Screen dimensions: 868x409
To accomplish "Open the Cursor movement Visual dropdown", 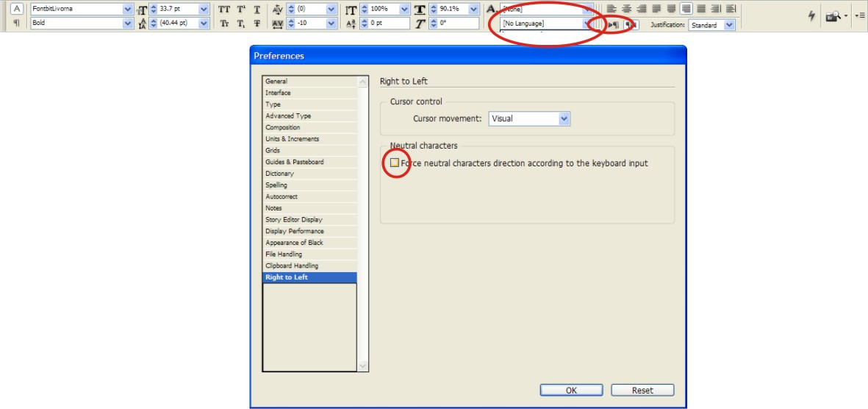I will click(564, 118).
